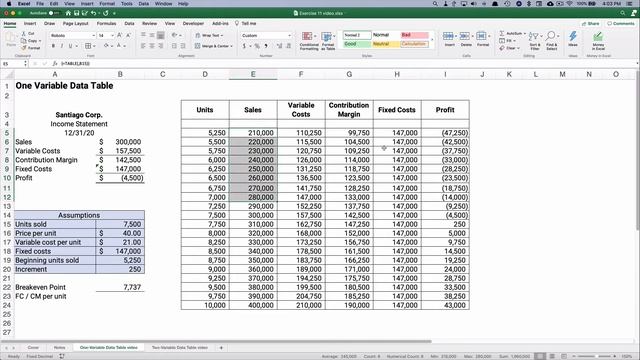Apply the Bad cell style

[415, 35]
